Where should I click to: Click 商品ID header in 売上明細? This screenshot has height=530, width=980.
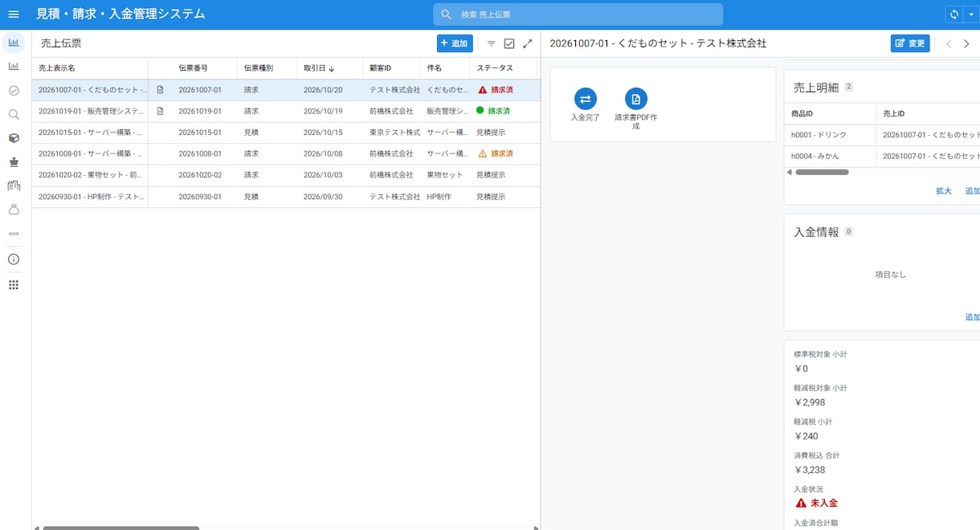pyautogui.click(x=830, y=114)
